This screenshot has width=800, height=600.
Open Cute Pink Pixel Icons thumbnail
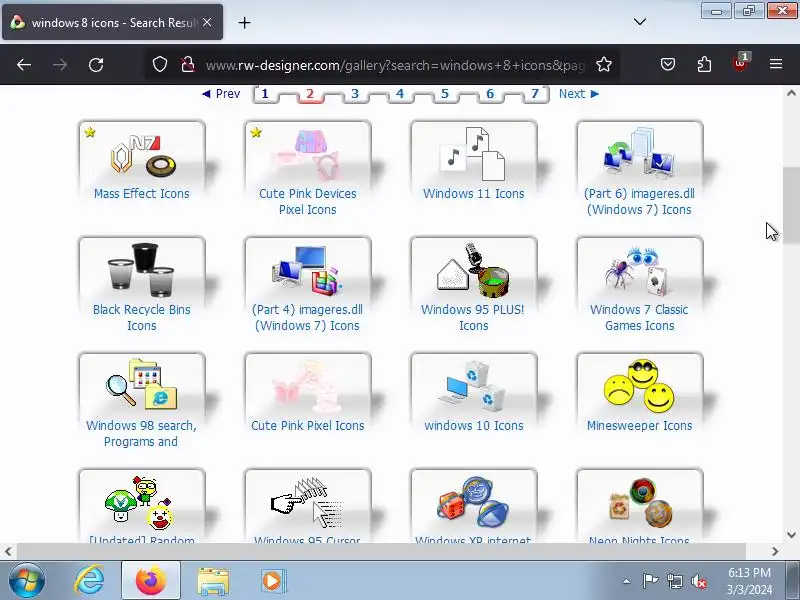[x=308, y=386]
